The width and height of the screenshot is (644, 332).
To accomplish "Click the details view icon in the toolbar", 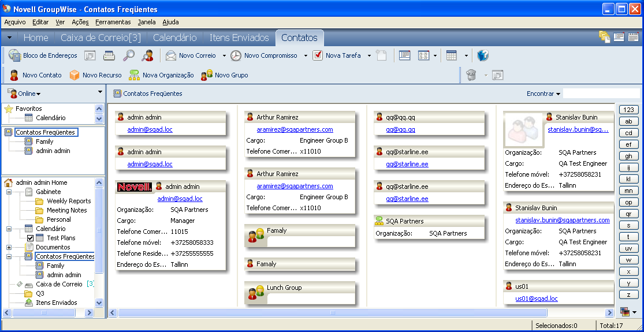I will 405,55.
